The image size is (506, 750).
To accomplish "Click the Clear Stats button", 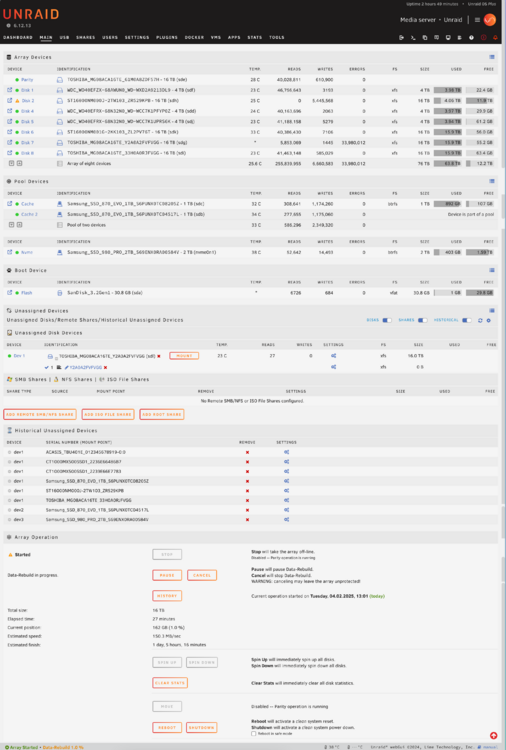I will click(170, 683).
